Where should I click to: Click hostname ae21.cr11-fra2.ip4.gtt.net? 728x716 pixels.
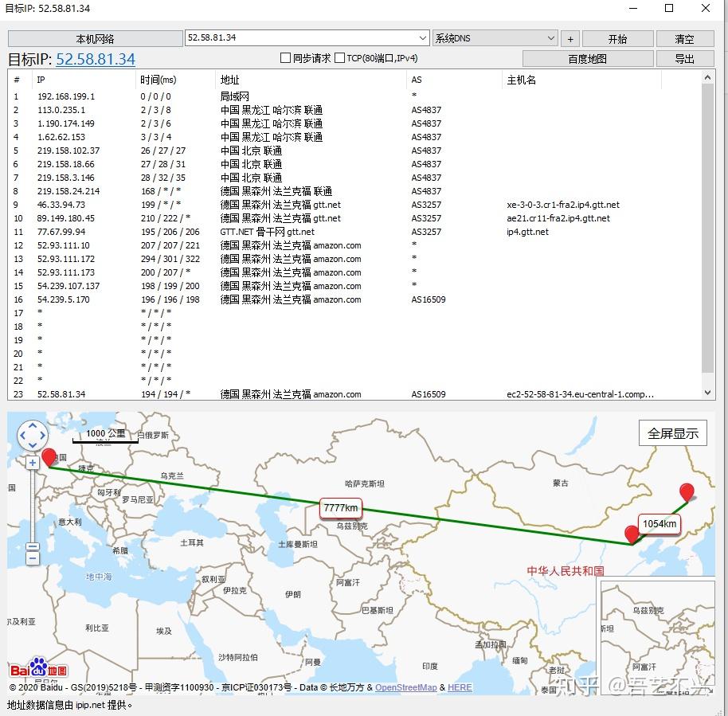(x=558, y=218)
